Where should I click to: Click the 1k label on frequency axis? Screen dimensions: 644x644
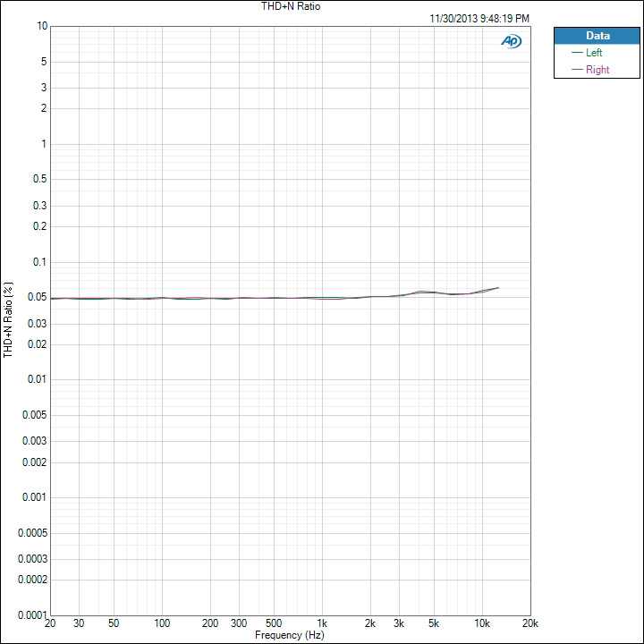pyautogui.click(x=322, y=623)
